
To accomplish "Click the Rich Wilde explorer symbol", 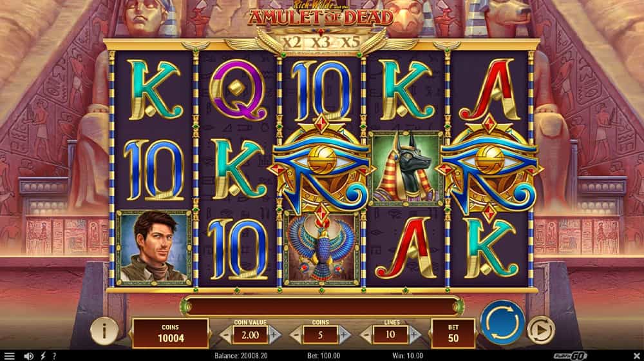I will 154,248.
